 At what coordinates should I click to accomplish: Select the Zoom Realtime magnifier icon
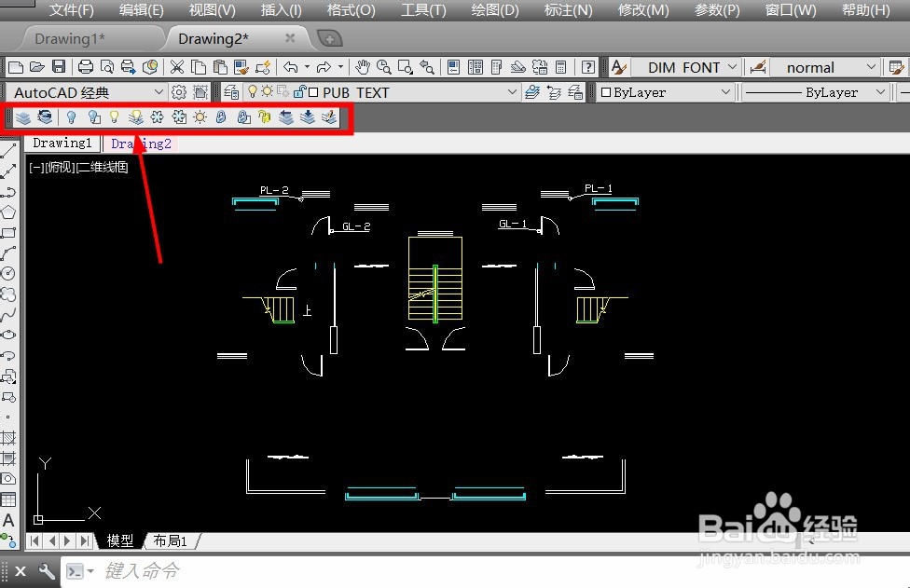click(383, 67)
